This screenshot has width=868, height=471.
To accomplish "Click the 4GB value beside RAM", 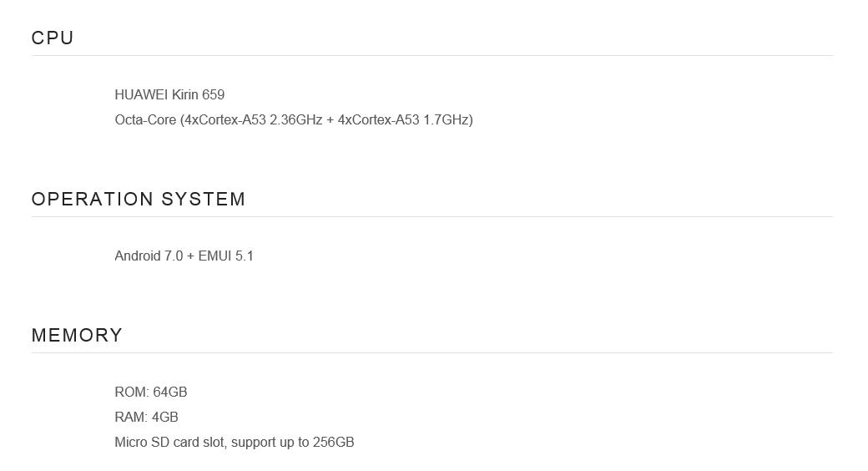I will tap(165, 418).
